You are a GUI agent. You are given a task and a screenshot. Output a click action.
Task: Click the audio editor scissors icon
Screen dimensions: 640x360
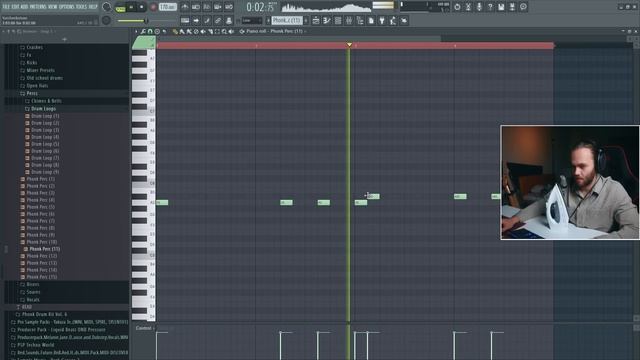tap(469, 7)
